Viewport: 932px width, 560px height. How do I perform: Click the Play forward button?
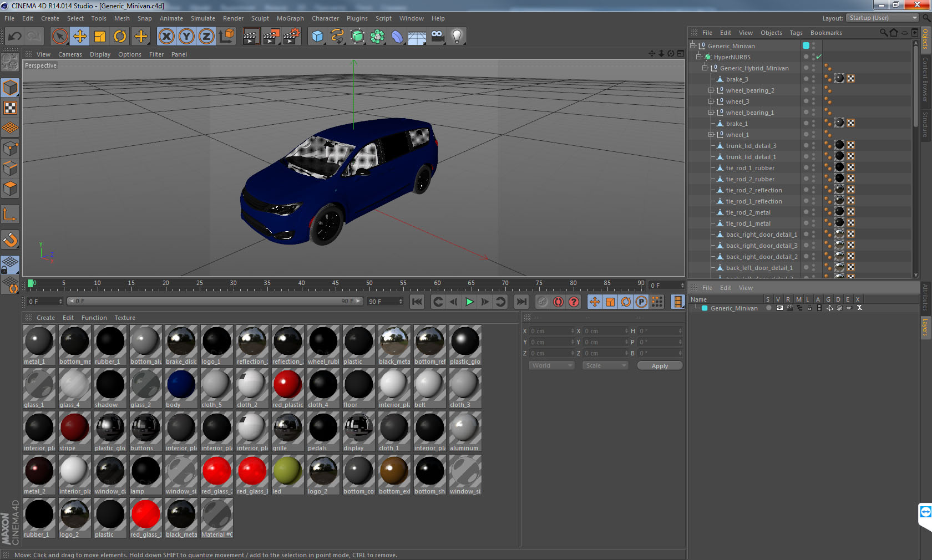pos(469,302)
